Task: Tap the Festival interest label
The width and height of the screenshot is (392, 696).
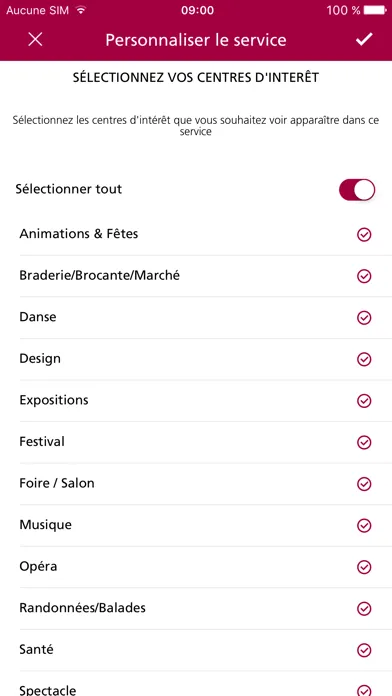Action: tap(42, 442)
